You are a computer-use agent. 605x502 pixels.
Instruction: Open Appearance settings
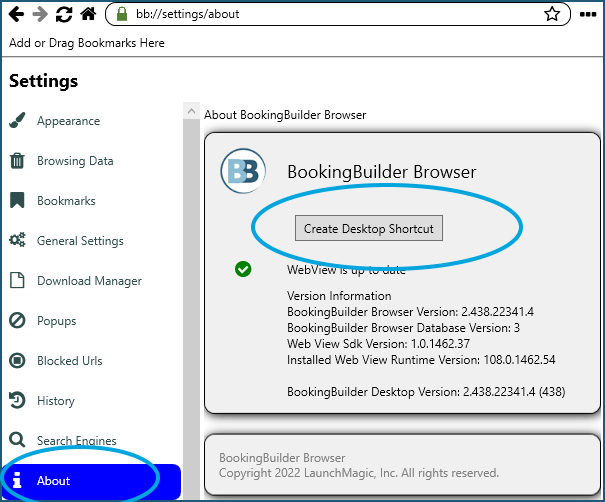pos(68,121)
